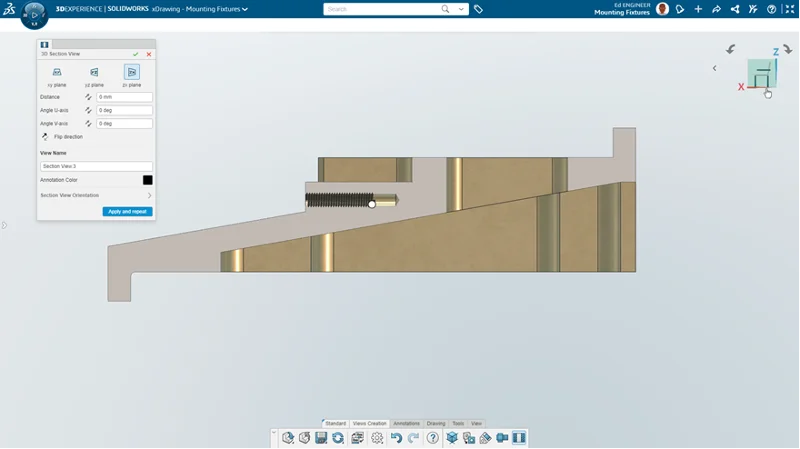Select the yz plane option

[94, 73]
